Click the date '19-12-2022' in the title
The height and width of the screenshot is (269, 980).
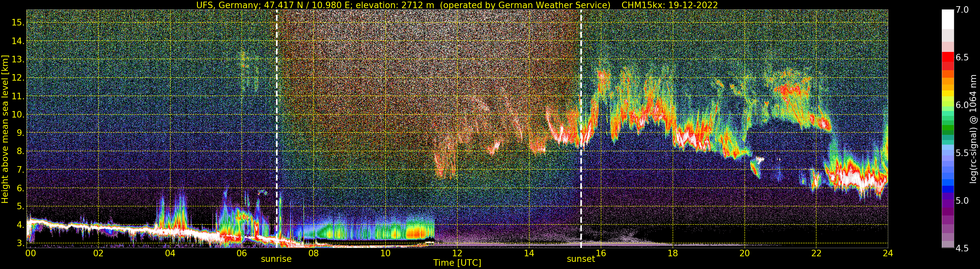(x=693, y=5)
